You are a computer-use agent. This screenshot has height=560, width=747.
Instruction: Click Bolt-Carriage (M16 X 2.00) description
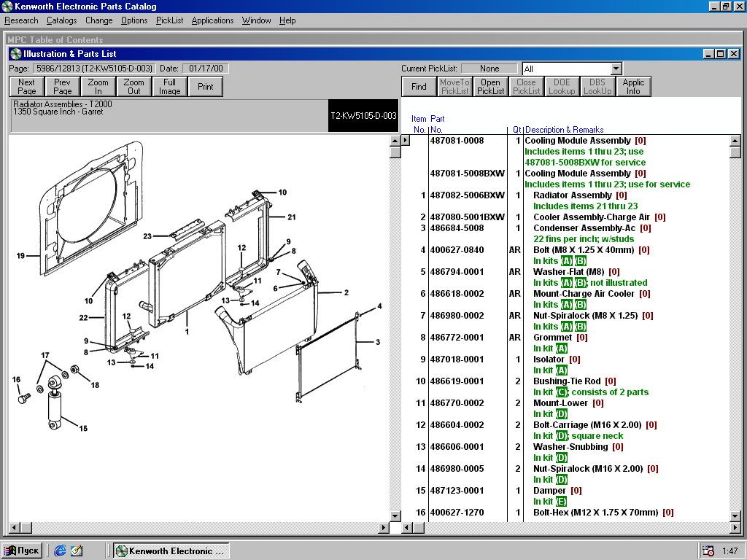point(587,425)
